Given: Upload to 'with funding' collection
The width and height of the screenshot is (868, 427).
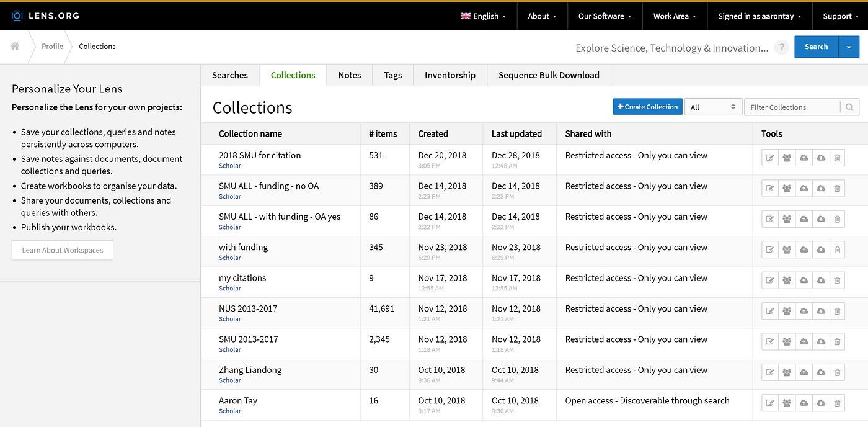Looking at the screenshot, I should tap(804, 250).
